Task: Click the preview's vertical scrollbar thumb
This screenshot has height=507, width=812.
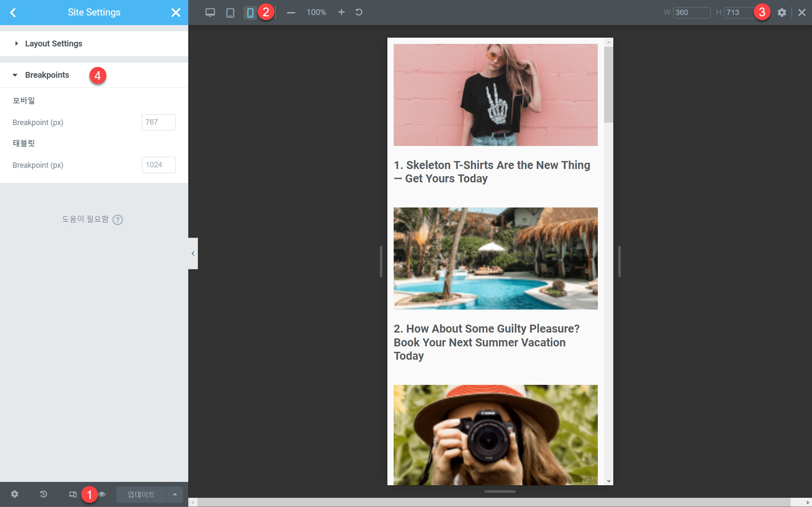Action: [x=608, y=84]
